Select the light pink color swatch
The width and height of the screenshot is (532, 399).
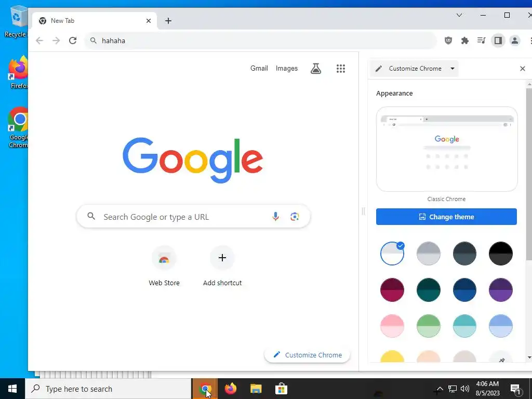pos(392,326)
